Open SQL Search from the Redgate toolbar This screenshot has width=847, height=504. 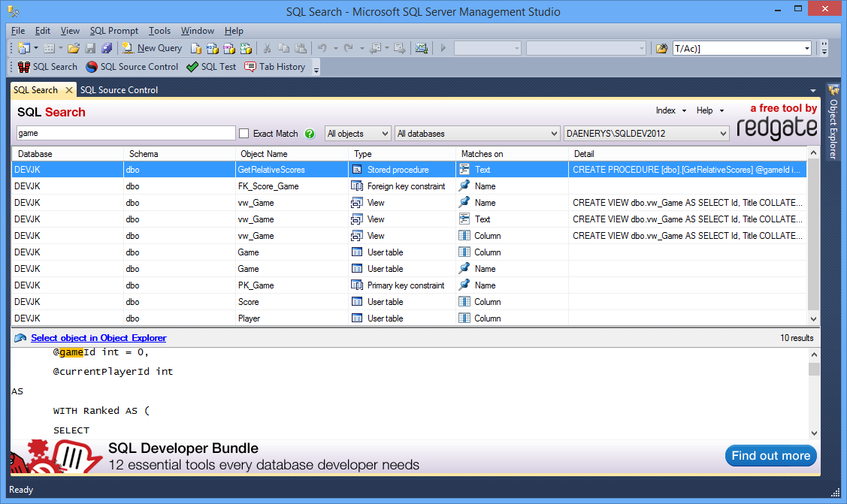(47, 67)
